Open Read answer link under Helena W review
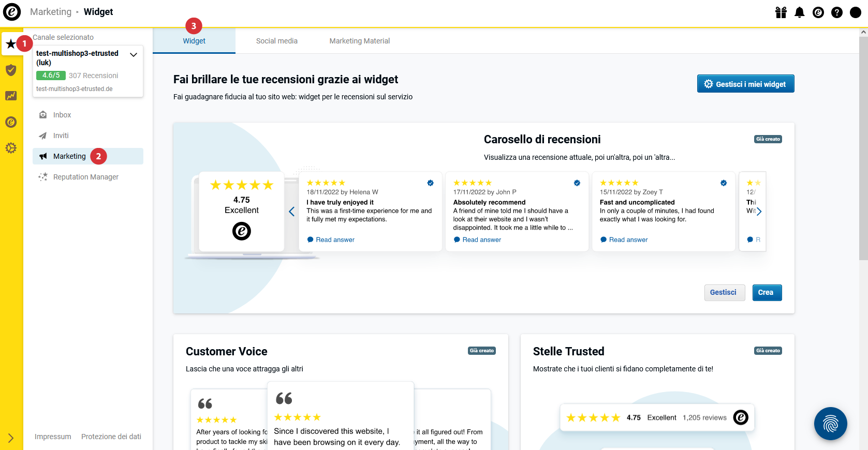 click(x=331, y=239)
